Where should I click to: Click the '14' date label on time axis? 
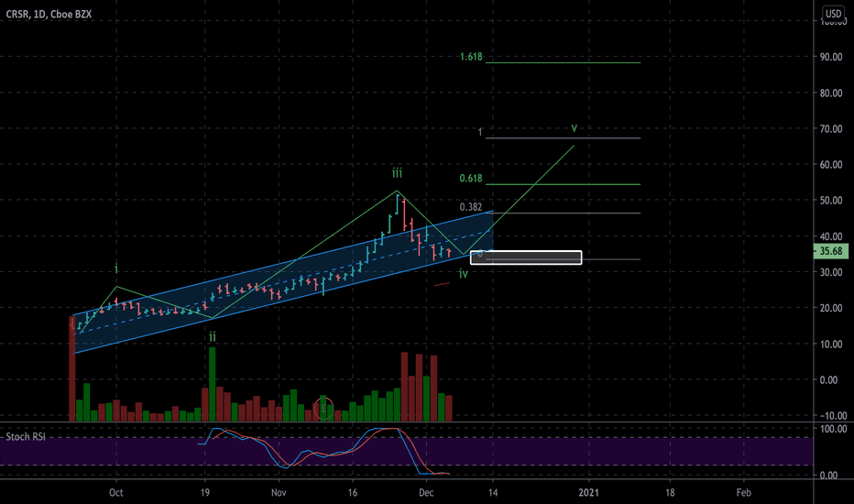click(493, 493)
